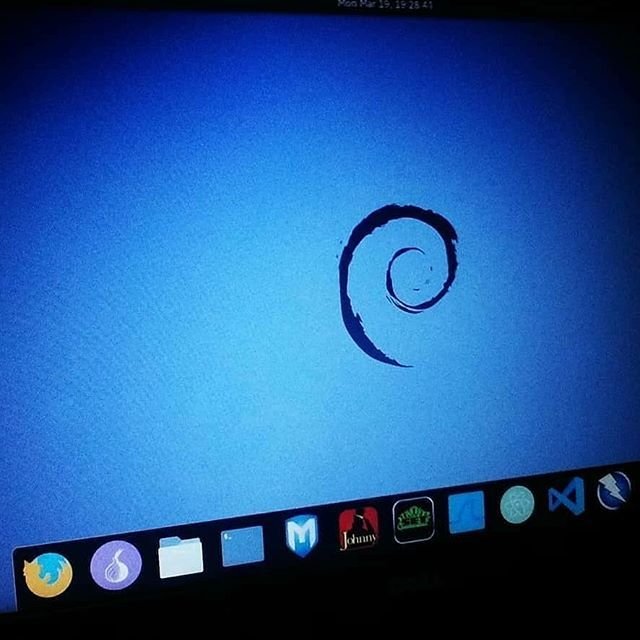The image size is (640, 640).
Task: Open the Johnny password cracker
Action: (x=358, y=529)
